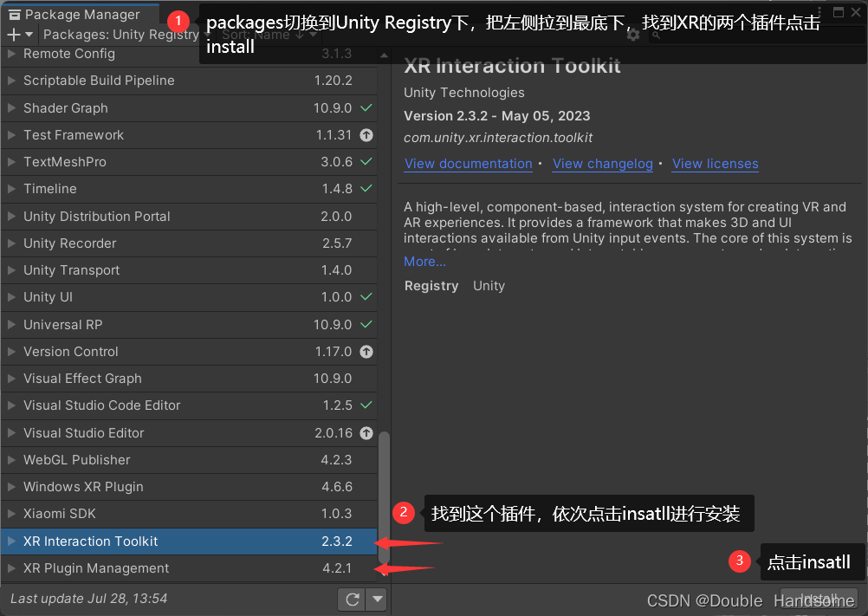Viewport: 868px width, 616px height.
Task: Select the XR Plugin Management package
Action: point(189,568)
